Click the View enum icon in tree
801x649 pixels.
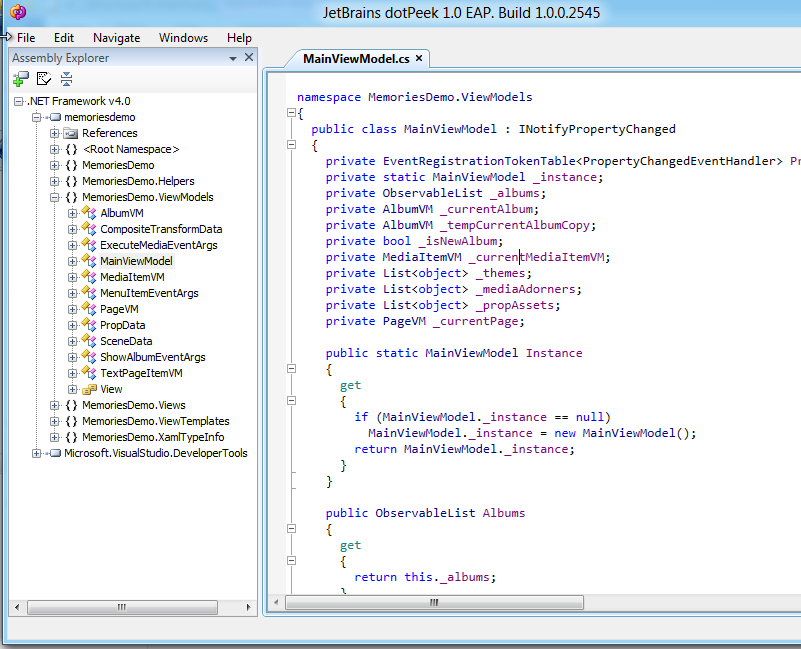(x=89, y=389)
